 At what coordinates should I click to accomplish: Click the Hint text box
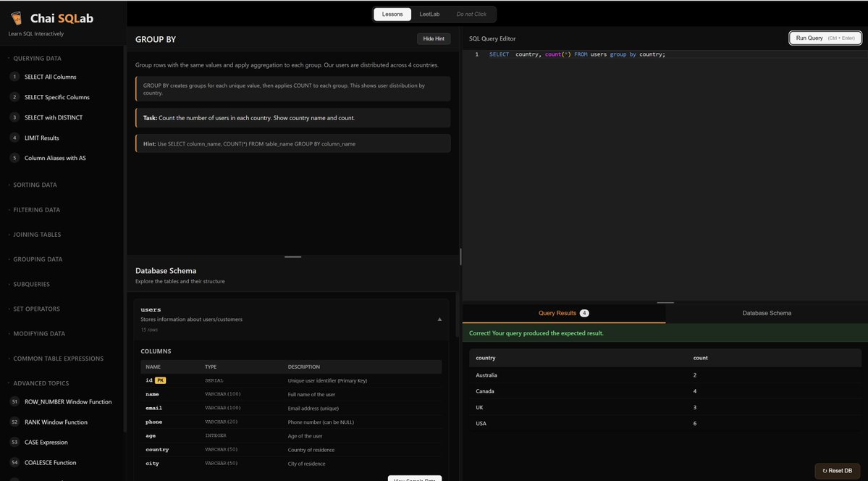point(293,143)
